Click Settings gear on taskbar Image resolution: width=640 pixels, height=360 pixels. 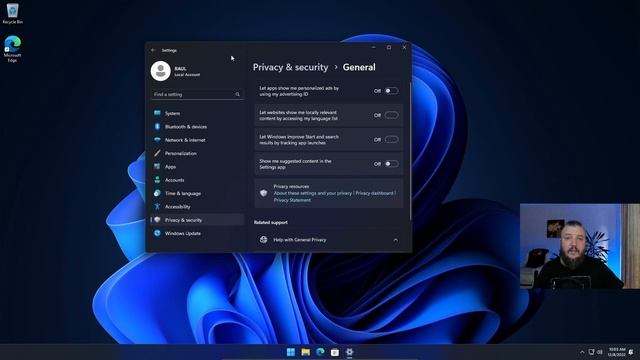pos(349,352)
